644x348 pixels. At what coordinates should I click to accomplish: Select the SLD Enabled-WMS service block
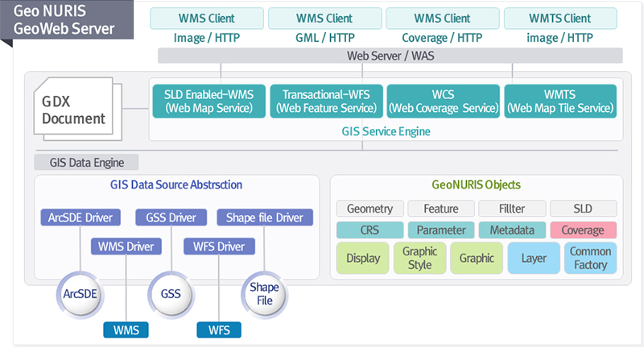209,101
